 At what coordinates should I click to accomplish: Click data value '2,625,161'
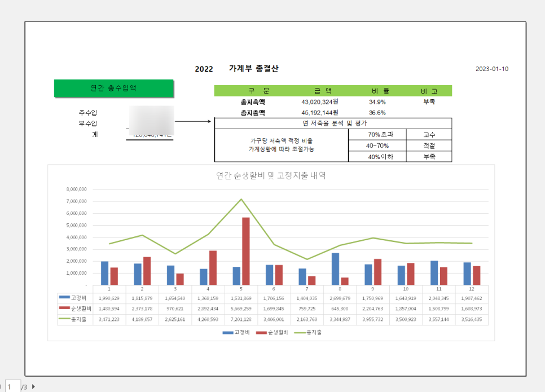click(175, 319)
